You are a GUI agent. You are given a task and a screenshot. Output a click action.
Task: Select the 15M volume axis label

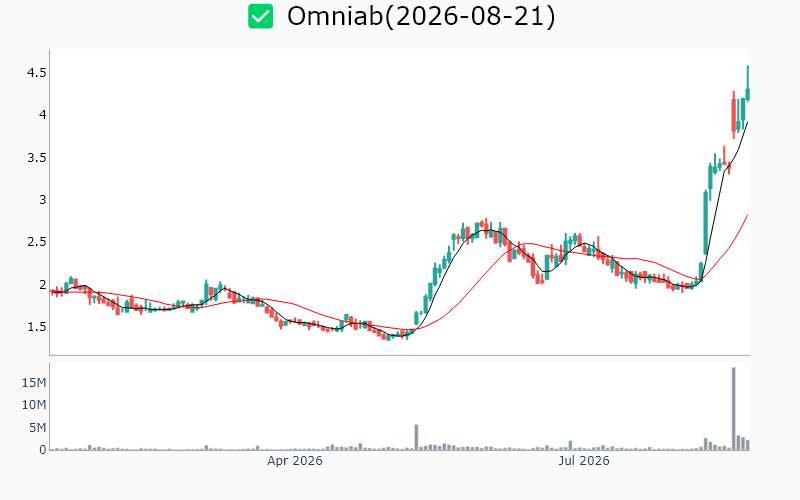(x=34, y=383)
